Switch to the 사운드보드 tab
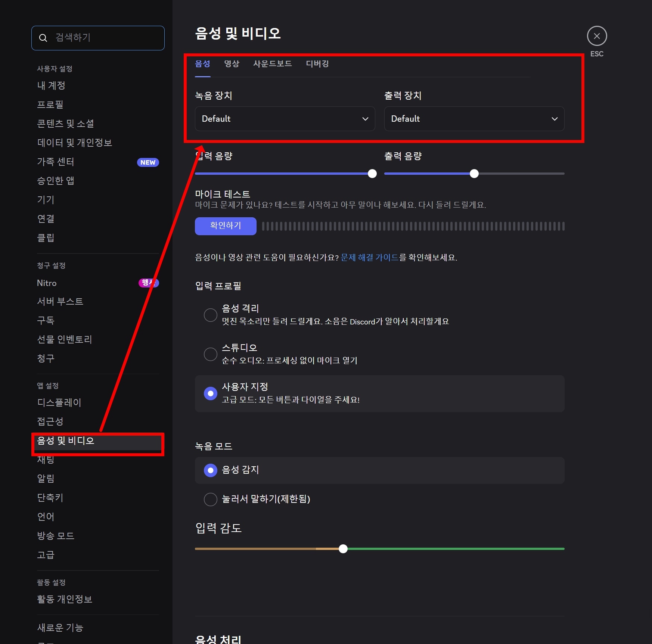 (x=272, y=64)
